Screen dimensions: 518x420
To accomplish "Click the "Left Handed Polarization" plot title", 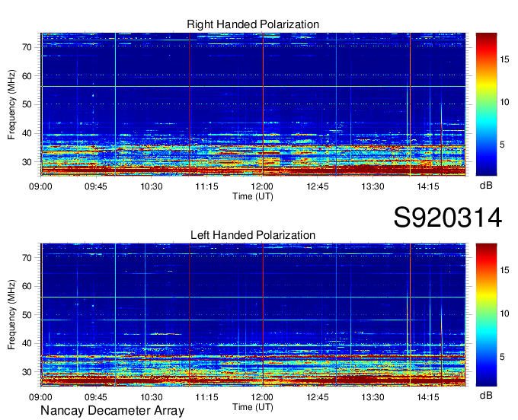I will [253, 235].
